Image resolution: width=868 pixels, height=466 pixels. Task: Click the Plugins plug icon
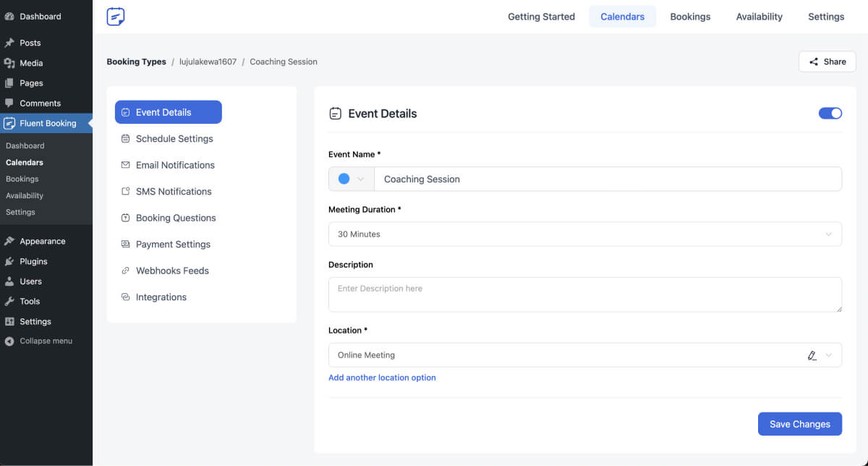(x=9, y=261)
